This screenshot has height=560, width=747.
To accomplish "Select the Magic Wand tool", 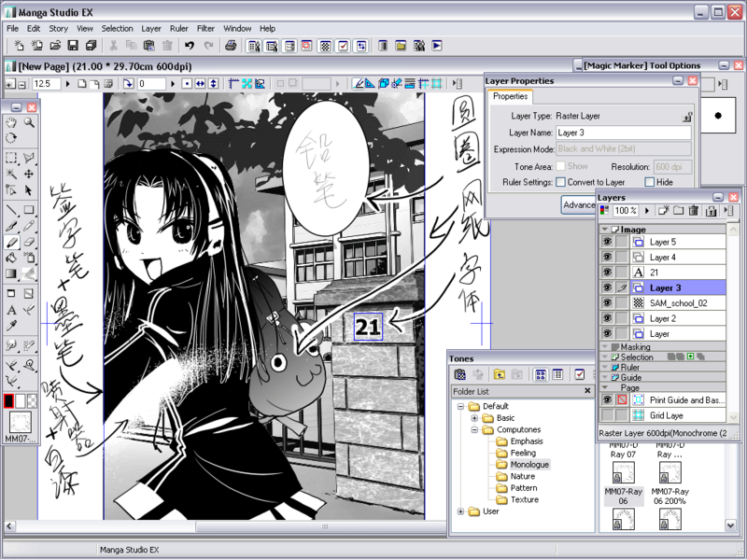I will point(11,174).
